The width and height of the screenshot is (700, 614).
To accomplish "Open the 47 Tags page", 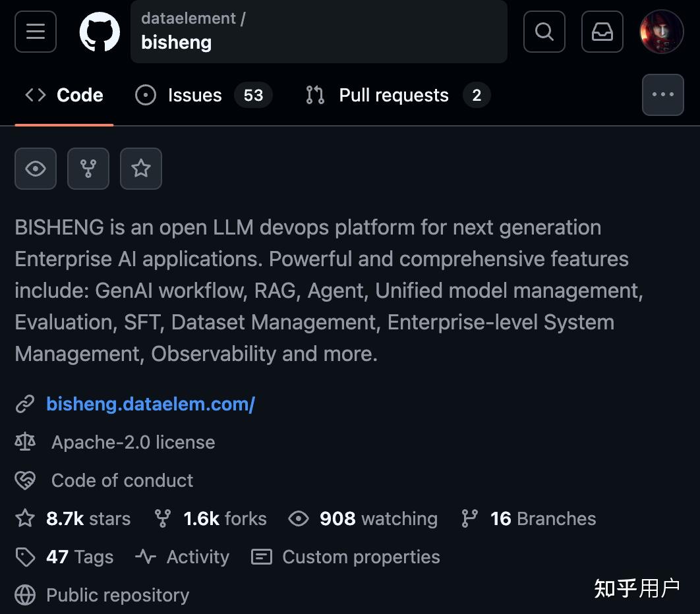I will pos(79,557).
